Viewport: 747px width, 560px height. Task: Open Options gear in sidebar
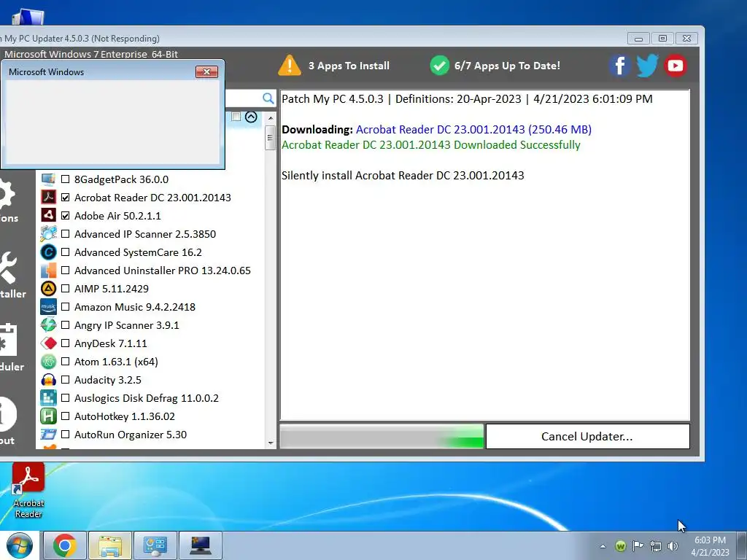pyautogui.click(x=7, y=194)
